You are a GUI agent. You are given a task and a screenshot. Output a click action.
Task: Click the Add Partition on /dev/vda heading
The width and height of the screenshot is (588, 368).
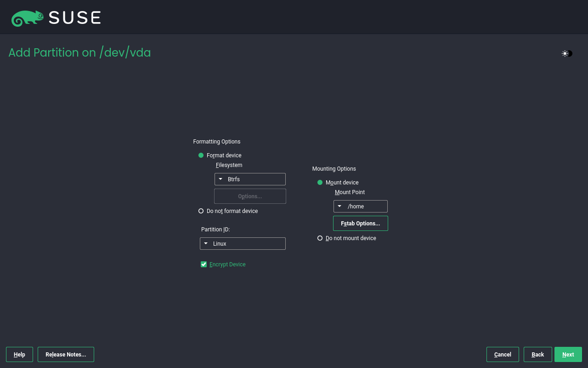(x=79, y=52)
